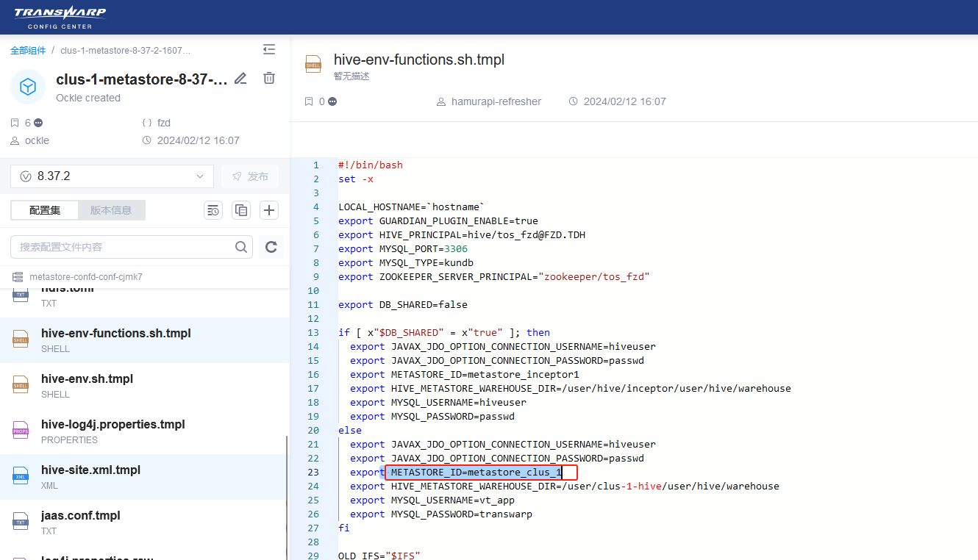Switch to the 版本信息 tab
978x560 pixels.
coord(111,210)
